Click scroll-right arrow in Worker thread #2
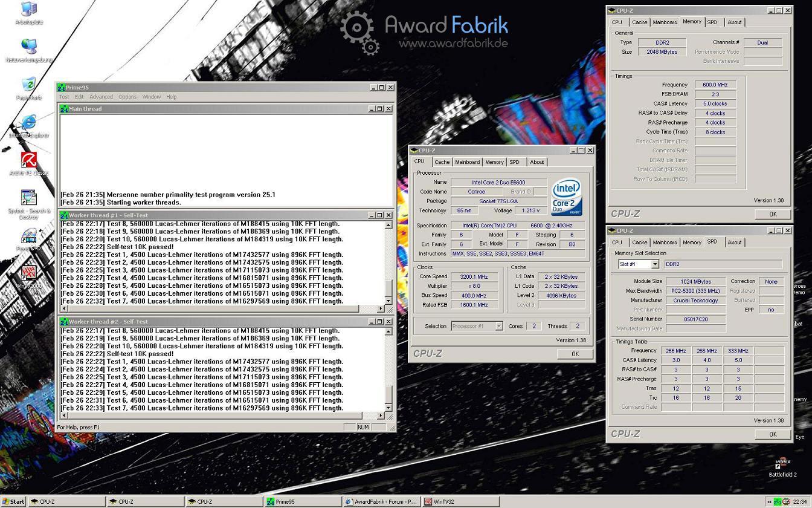The height and width of the screenshot is (508, 812). tap(381, 415)
